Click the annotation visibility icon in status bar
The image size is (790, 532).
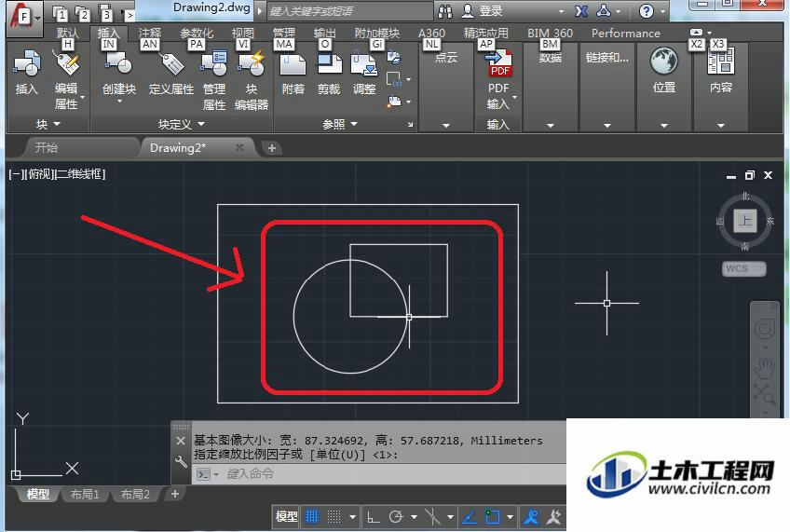[553, 516]
